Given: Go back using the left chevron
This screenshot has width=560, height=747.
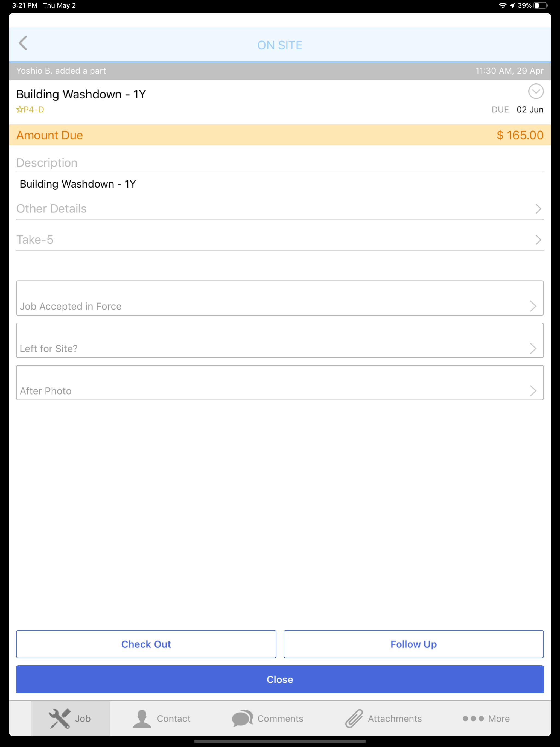Looking at the screenshot, I should pos(23,43).
